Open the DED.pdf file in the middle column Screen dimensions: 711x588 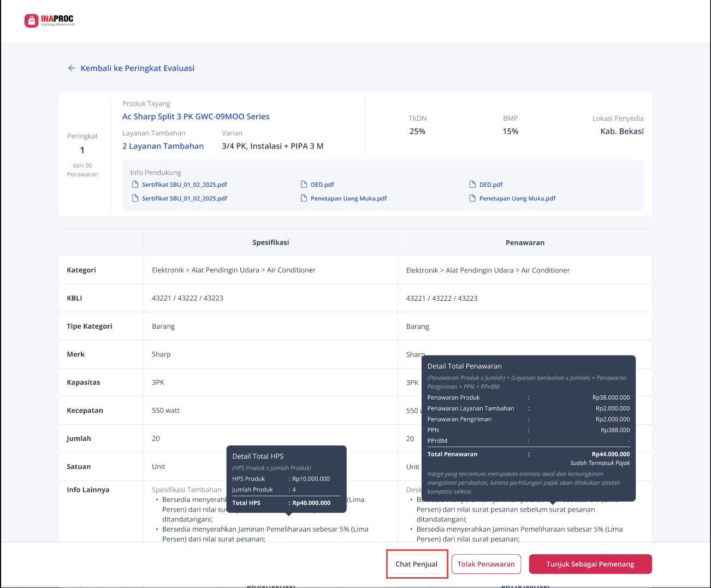tap(322, 185)
